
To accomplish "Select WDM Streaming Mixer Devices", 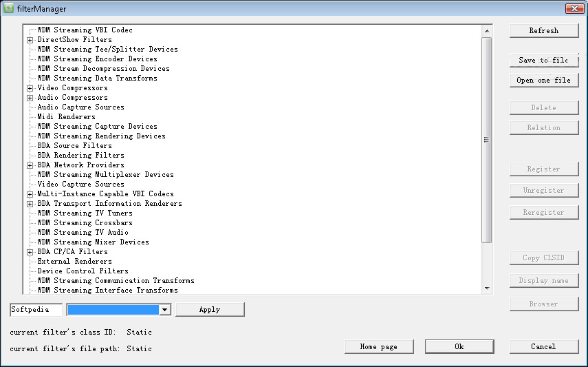I will 93,242.
